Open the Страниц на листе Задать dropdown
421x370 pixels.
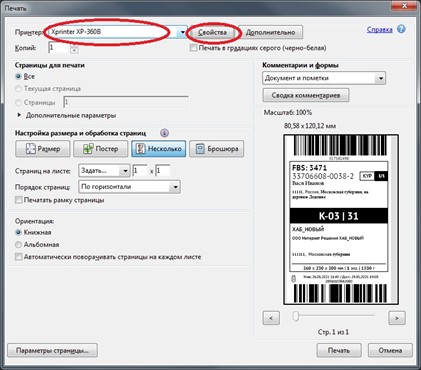(x=104, y=171)
